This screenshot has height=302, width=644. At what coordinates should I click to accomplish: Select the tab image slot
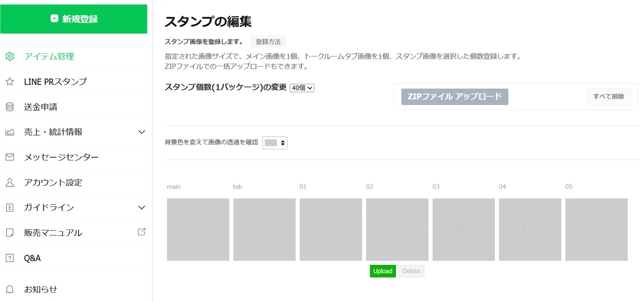(265, 229)
